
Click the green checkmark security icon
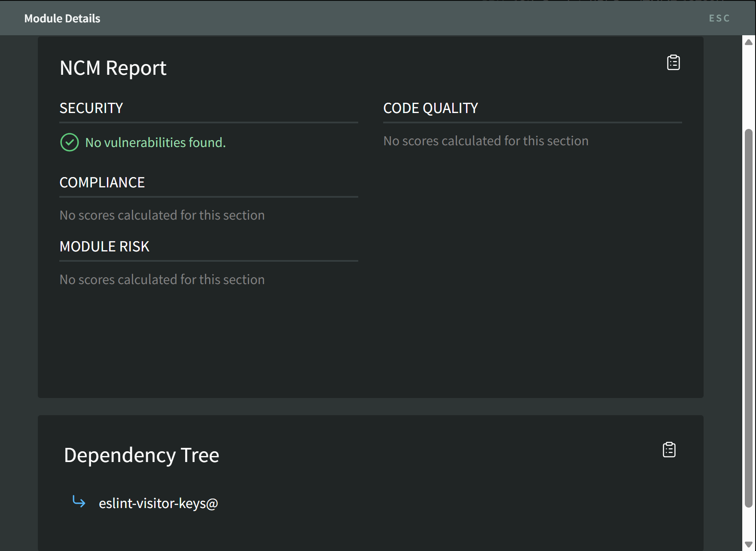(x=69, y=142)
